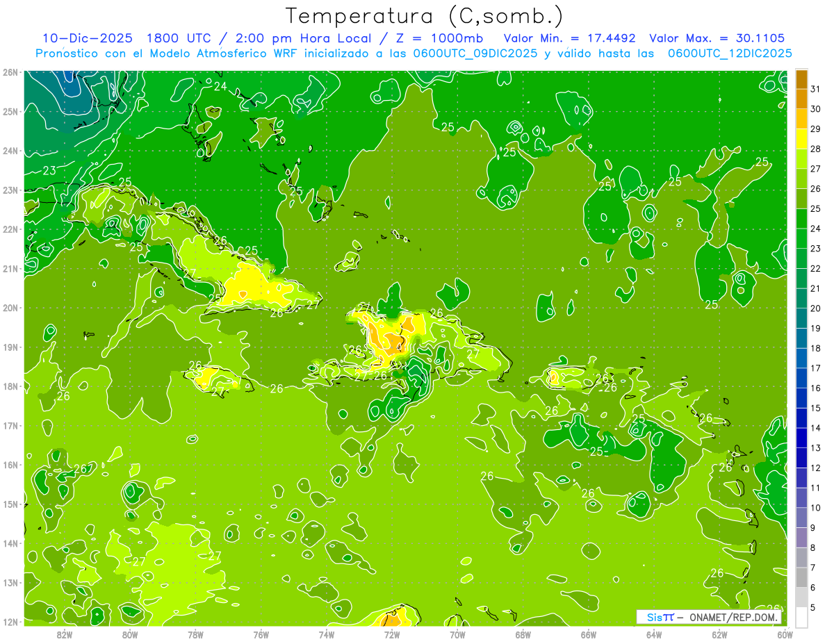Click color scale value "31"
Image resolution: width=834 pixels, height=644 pixels.
click(816, 89)
